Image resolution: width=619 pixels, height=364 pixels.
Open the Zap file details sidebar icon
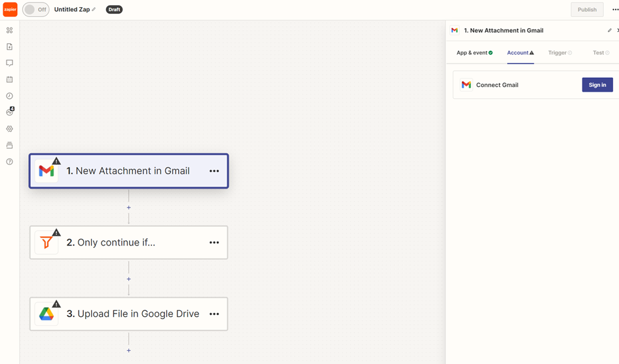(9, 46)
